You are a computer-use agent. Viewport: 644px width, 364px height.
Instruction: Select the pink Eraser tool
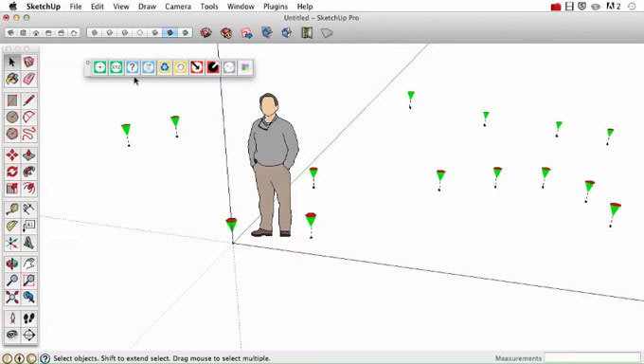coord(28,79)
